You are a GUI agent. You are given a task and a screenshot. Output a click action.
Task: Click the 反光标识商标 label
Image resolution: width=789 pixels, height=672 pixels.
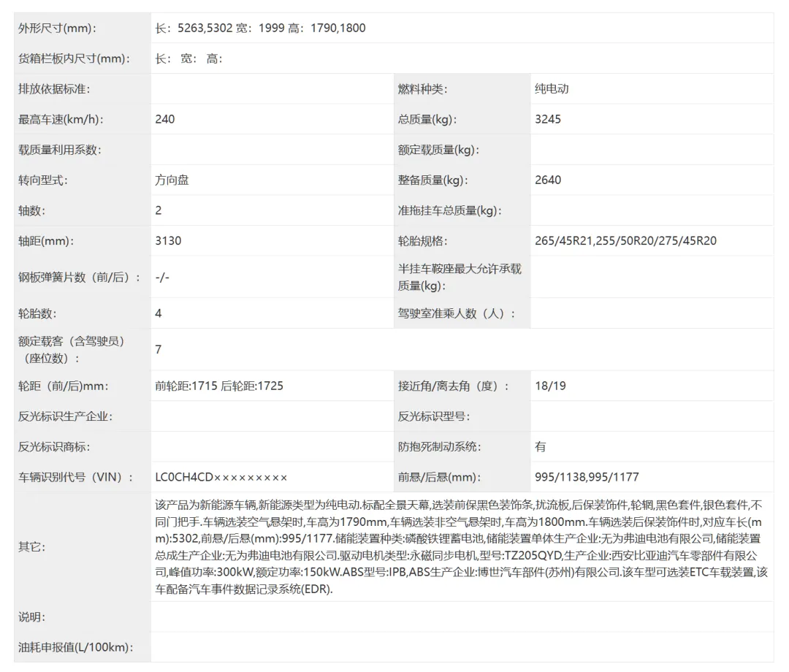pos(54,446)
